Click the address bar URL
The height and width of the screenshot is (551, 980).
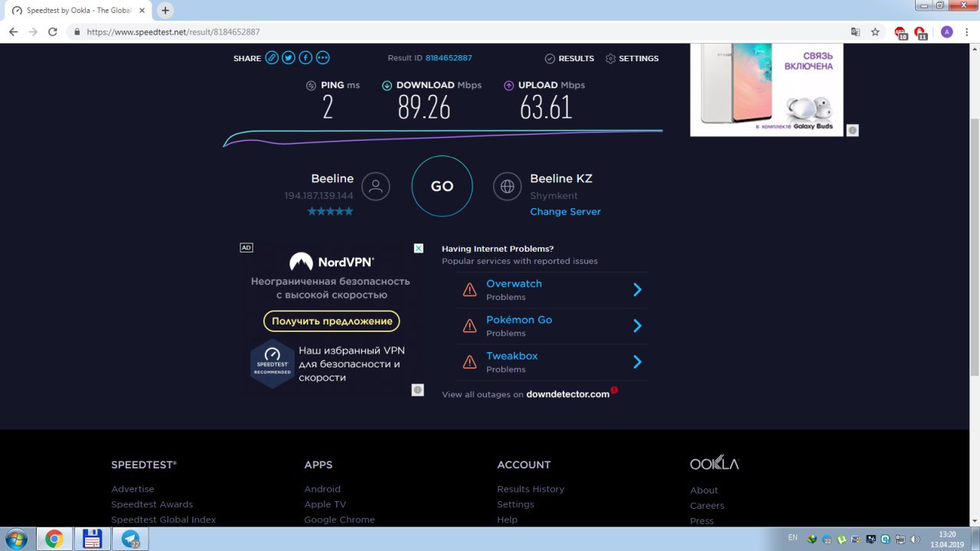(x=173, y=32)
